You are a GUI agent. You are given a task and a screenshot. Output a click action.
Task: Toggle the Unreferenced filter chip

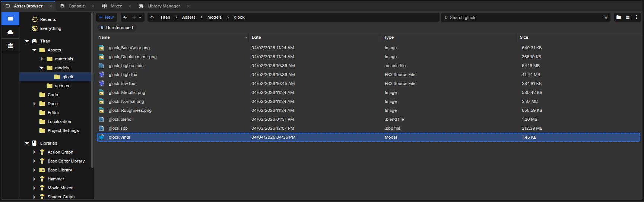117,28
